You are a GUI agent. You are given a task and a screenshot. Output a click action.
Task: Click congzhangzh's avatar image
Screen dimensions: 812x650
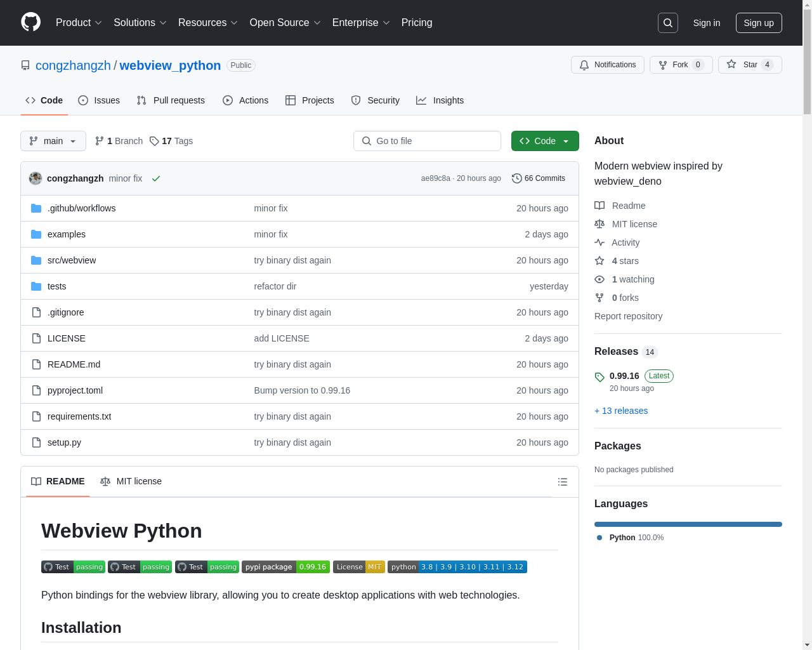(36, 178)
